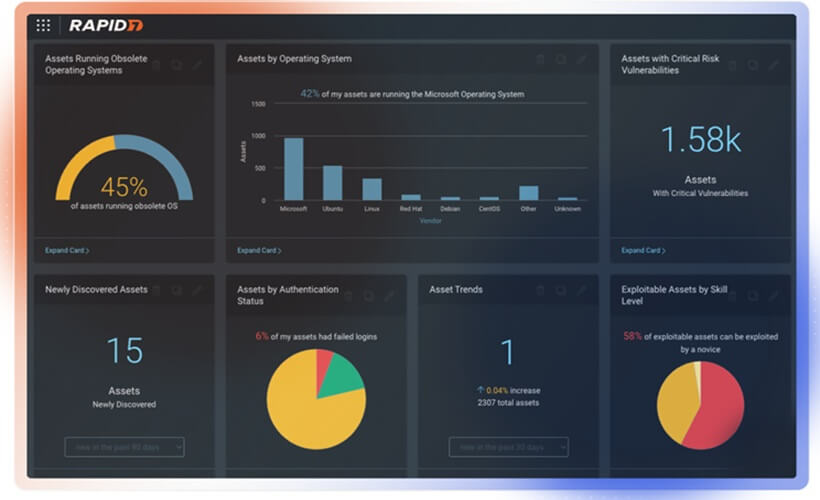This screenshot has width=820, height=500.
Task: Edit the Exploitable Assets by Skill Level card
Action: 773,297
